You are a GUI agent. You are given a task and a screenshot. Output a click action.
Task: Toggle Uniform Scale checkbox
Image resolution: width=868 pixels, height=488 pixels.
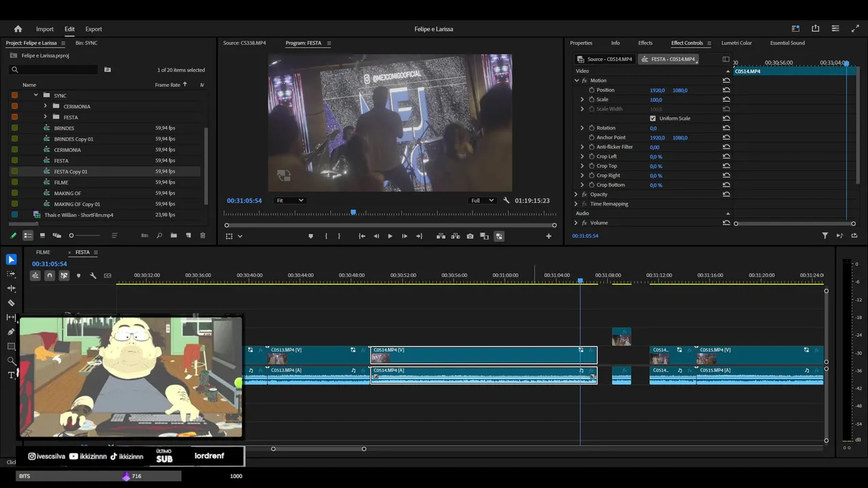(x=653, y=119)
